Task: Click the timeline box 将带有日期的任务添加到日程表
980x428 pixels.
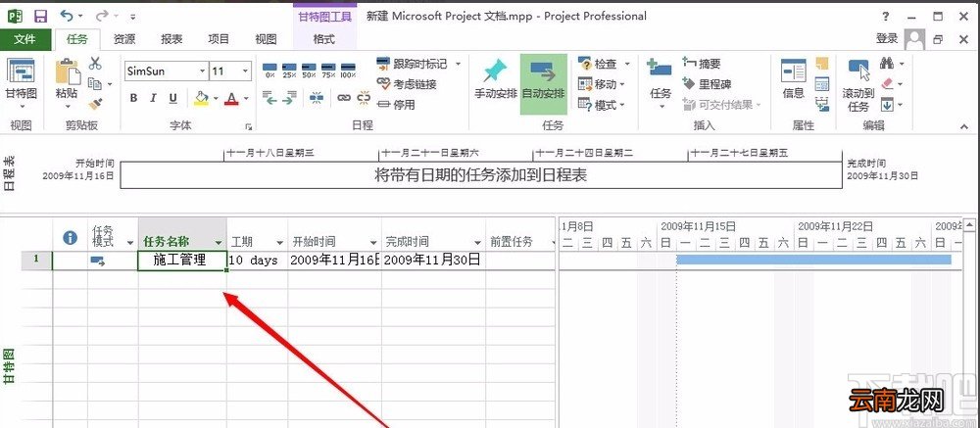Action: [480, 175]
